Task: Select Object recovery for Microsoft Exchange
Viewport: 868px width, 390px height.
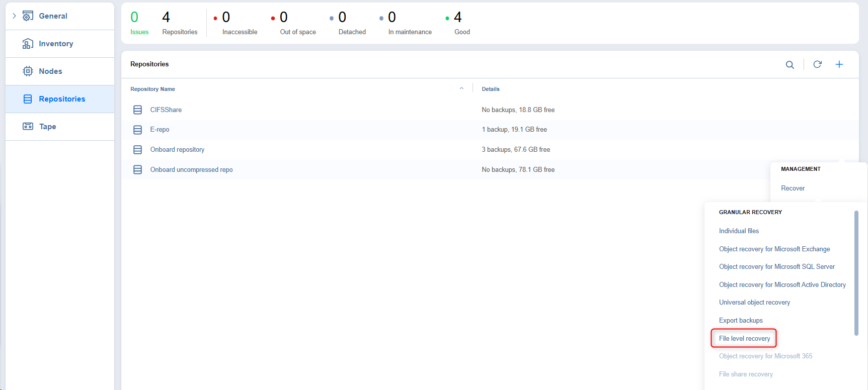Action: coord(774,249)
